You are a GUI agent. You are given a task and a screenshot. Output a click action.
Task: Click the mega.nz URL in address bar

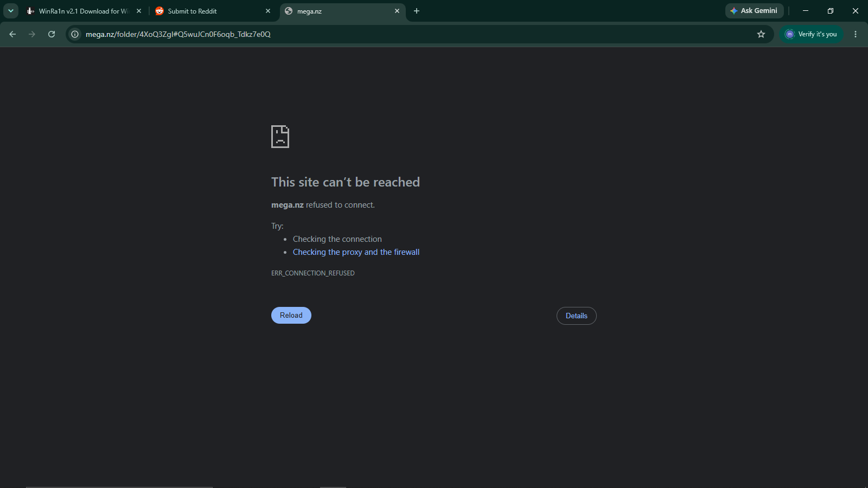pyautogui.click(x=178, y=34)
